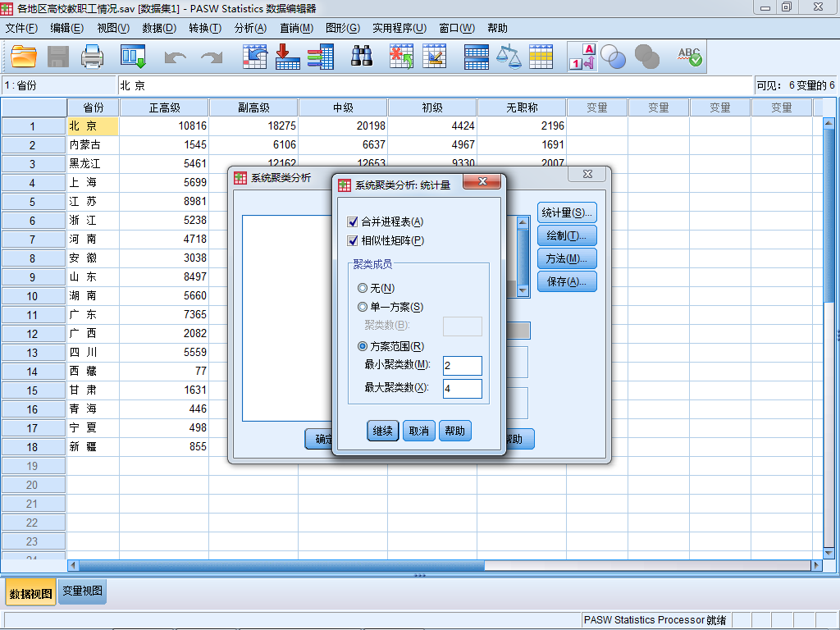Click the 最小聚类数 input field
This screenshot has width=840, height=630.
point(463,366)
